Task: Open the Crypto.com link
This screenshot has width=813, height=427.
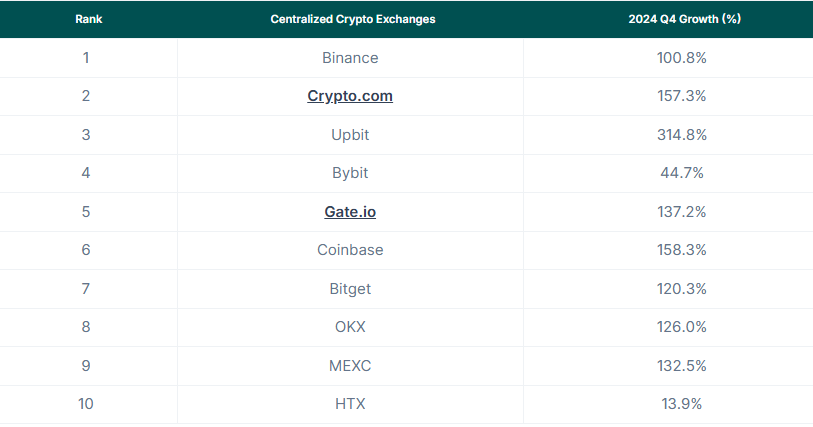Action: click(350, 96)
